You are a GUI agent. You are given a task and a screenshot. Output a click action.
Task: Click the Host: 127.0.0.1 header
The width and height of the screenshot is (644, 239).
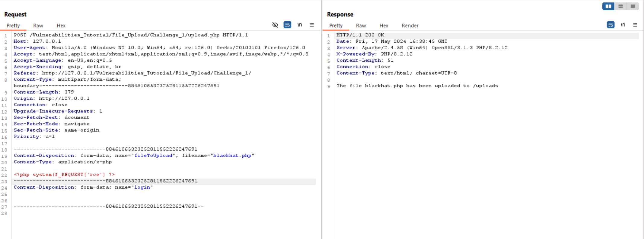[x=37, y=41]
